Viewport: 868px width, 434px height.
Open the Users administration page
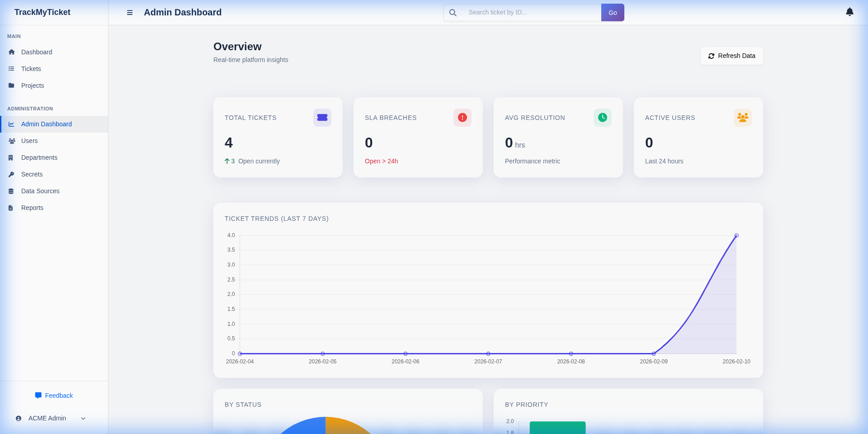coord(54,141)
